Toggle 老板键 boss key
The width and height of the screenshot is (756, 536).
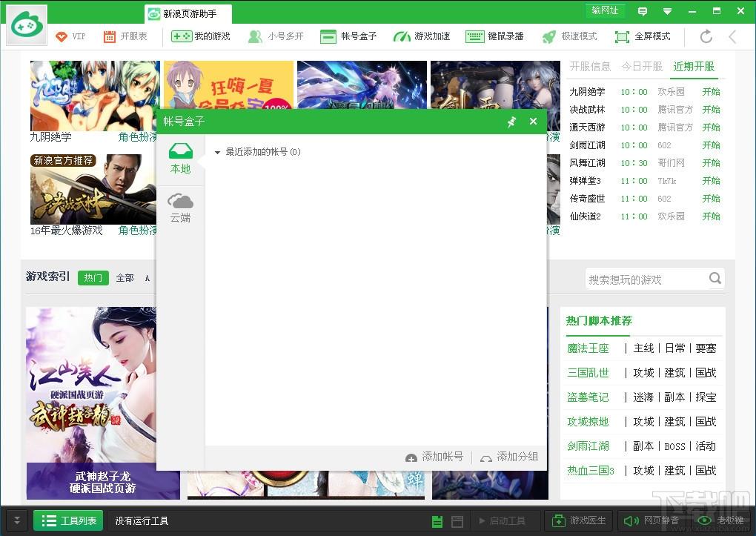(721, 520)
